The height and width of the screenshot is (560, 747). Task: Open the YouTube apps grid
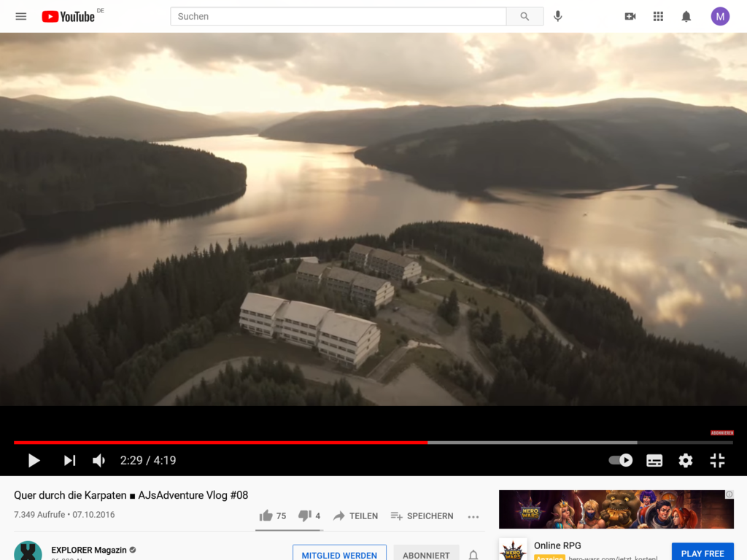(658, 17)
